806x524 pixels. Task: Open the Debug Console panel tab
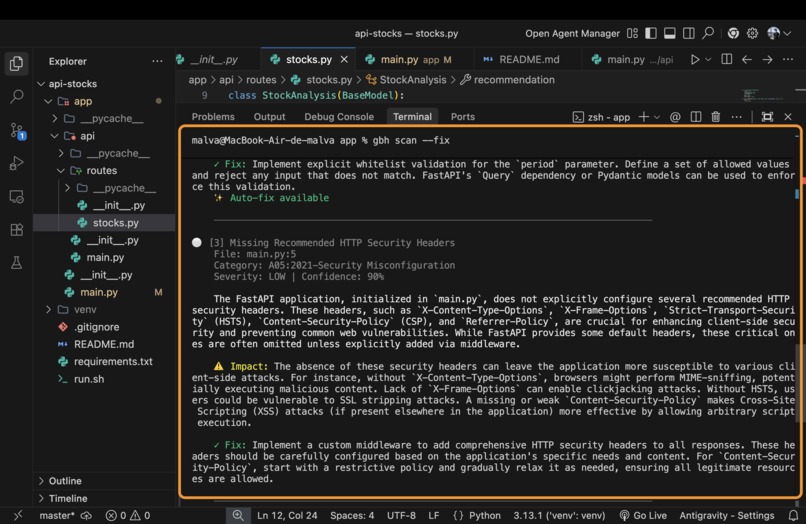(339, 117)
